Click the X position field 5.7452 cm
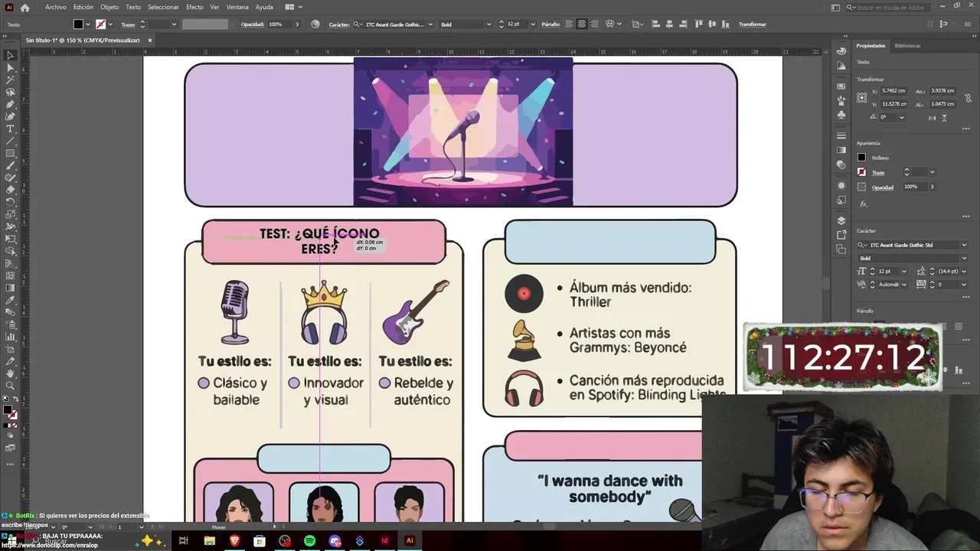The width and height of the screenshot is (980, 551). 893,90
